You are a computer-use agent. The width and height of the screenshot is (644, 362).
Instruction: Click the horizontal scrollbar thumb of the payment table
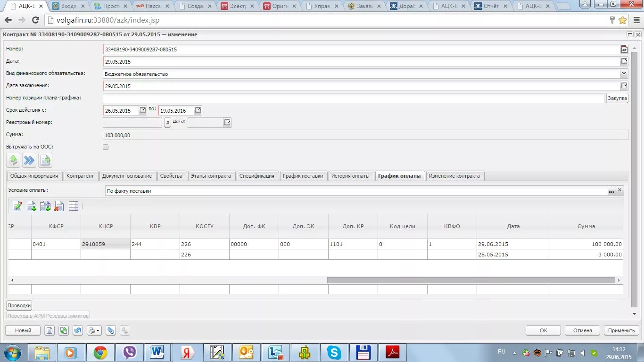pyautogui.click(x=471, y=280)
